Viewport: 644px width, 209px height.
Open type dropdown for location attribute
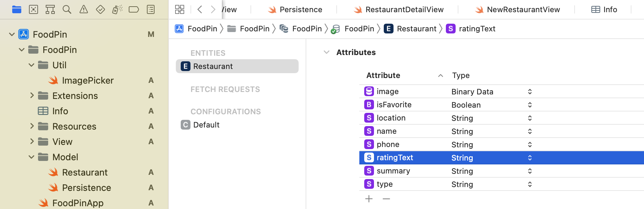(x=530, y=118)
